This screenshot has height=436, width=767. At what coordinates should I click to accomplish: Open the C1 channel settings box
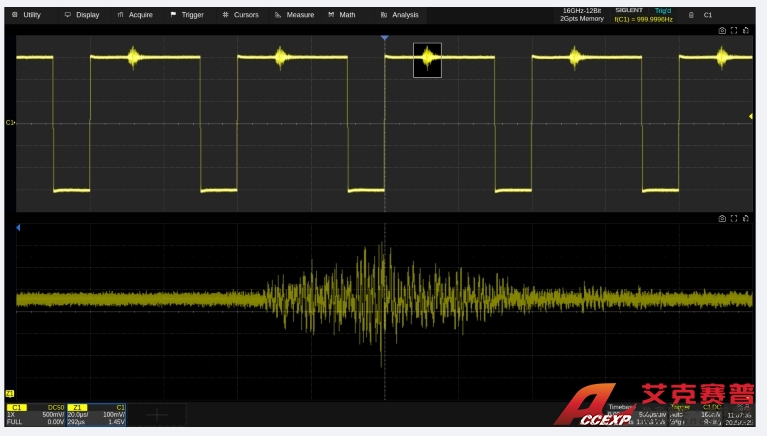(x=36, y=415)
